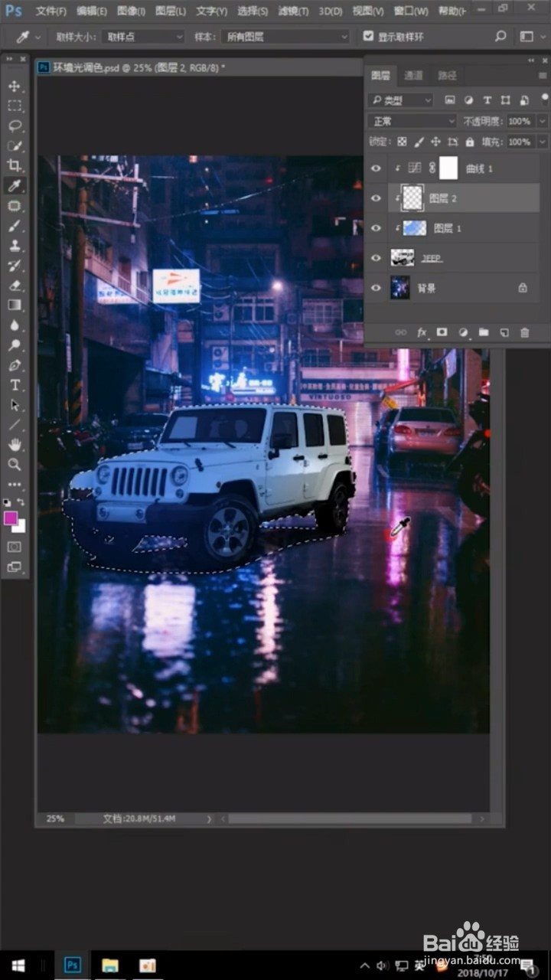Toggle lock image pixels
Screen dimensions: 551x980
tap(419, 142)
